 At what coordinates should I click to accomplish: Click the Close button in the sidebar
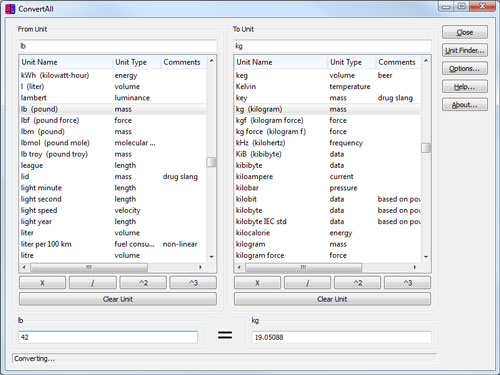(465, 32)
